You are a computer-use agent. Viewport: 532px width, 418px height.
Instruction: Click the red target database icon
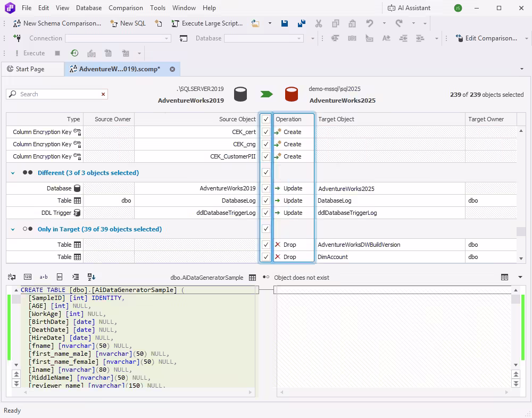click(x=292, y=94)
